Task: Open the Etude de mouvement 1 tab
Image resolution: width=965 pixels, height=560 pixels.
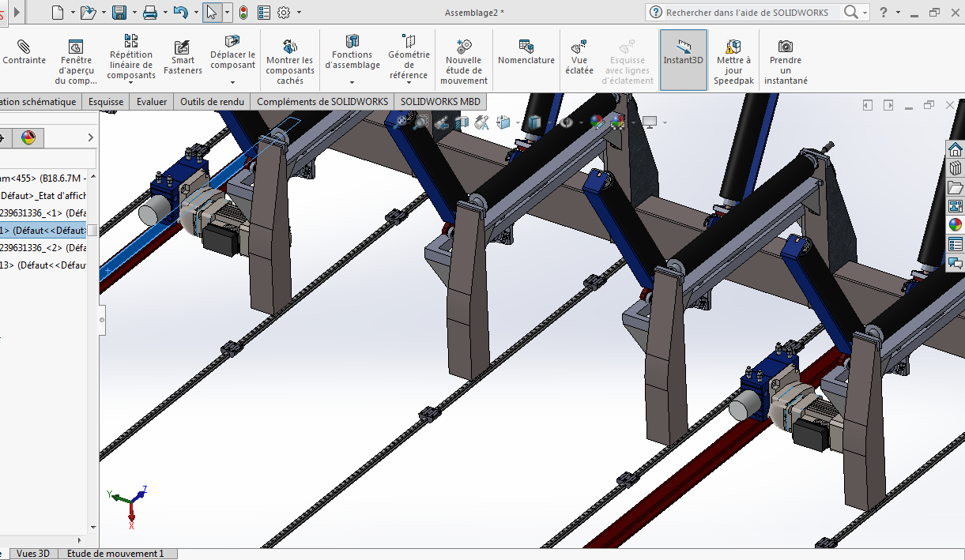Action: coord(115,554)
